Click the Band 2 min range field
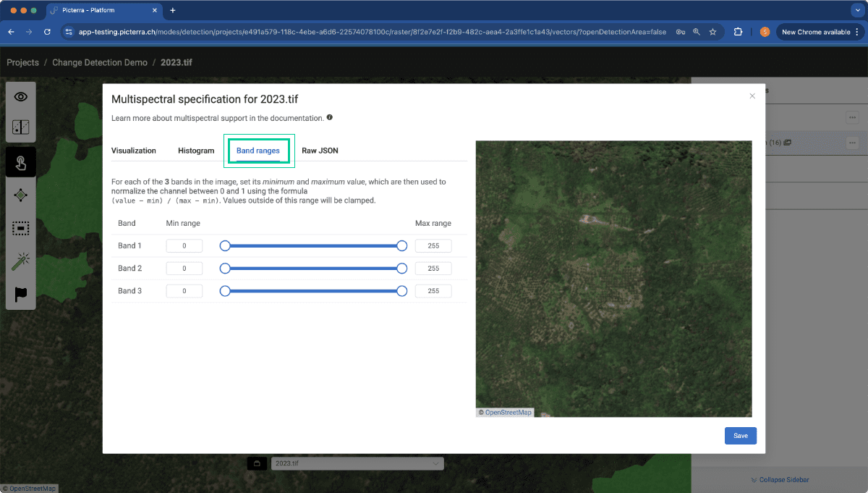The image size is (868, 493). [184, 269]
